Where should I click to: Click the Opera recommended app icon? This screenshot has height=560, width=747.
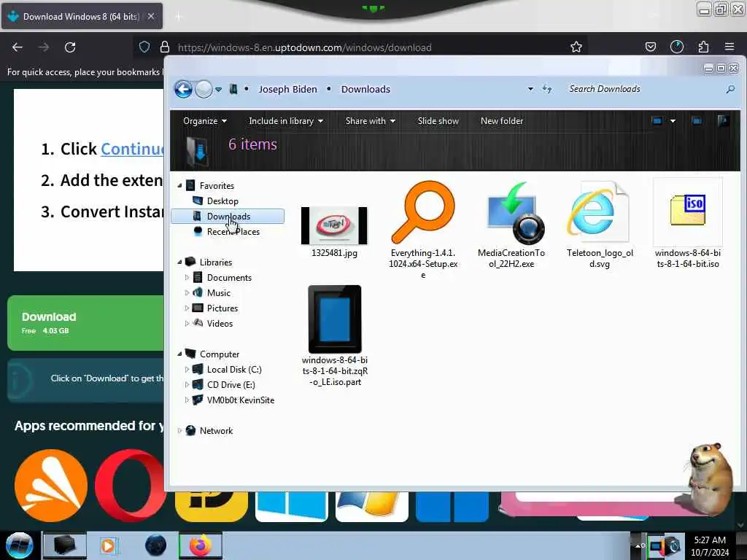click(x=131, y=486)
